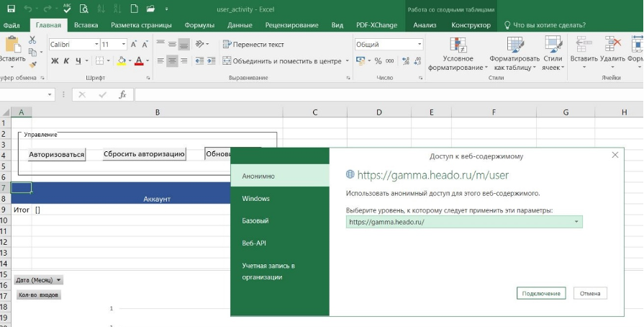644x327 pixels.
Task: Switch to the Данные tab
Action: [240, 25]
